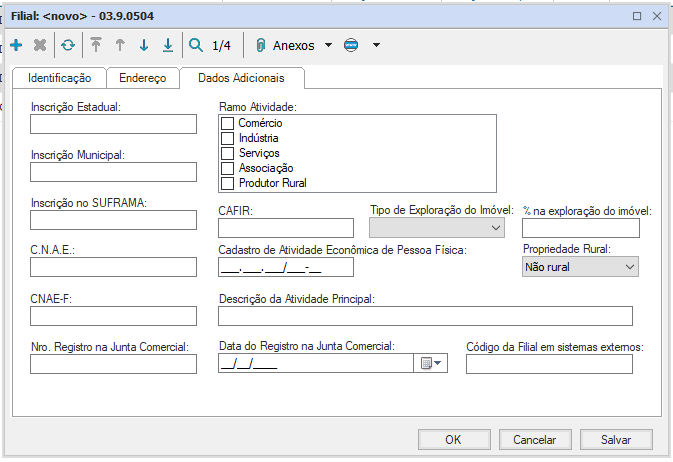673x462 pixels.
Task: Focus the Descrição da Atividade Principal field
Action: (x=425, y=316)
